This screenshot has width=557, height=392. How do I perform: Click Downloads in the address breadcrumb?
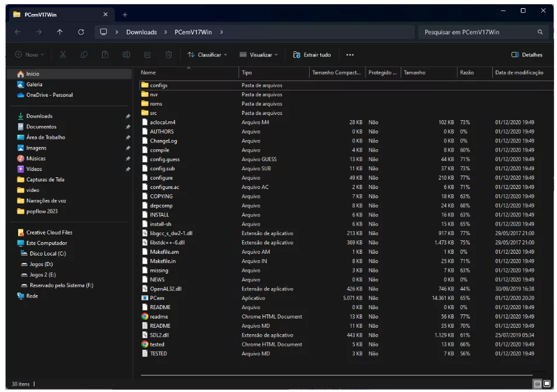click(x=141, y=32)
